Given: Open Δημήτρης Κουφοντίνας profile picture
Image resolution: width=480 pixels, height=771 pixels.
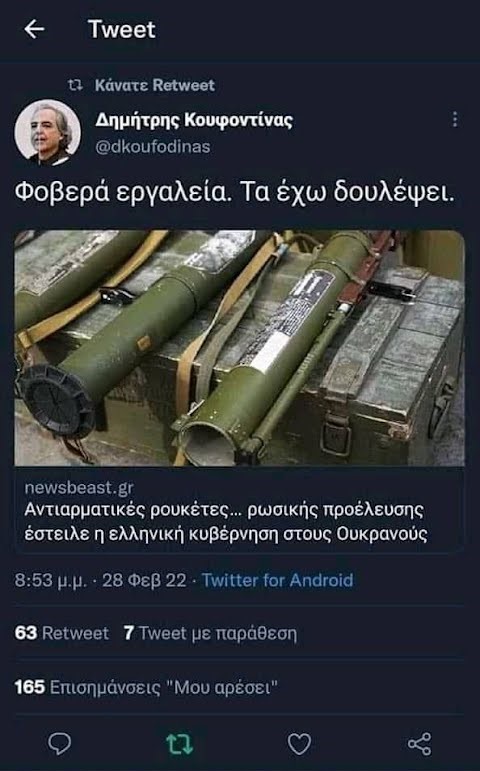Looking at the screenshot, I should [48, 133].
